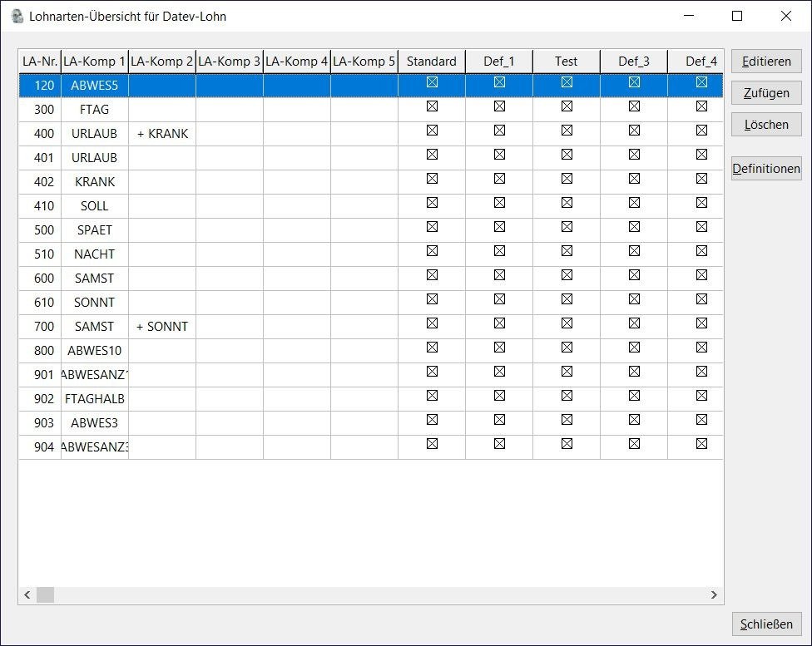Select the KRANK cell in row 402
The height and width of the screenshot is (646, 812).
pos(95,182)
